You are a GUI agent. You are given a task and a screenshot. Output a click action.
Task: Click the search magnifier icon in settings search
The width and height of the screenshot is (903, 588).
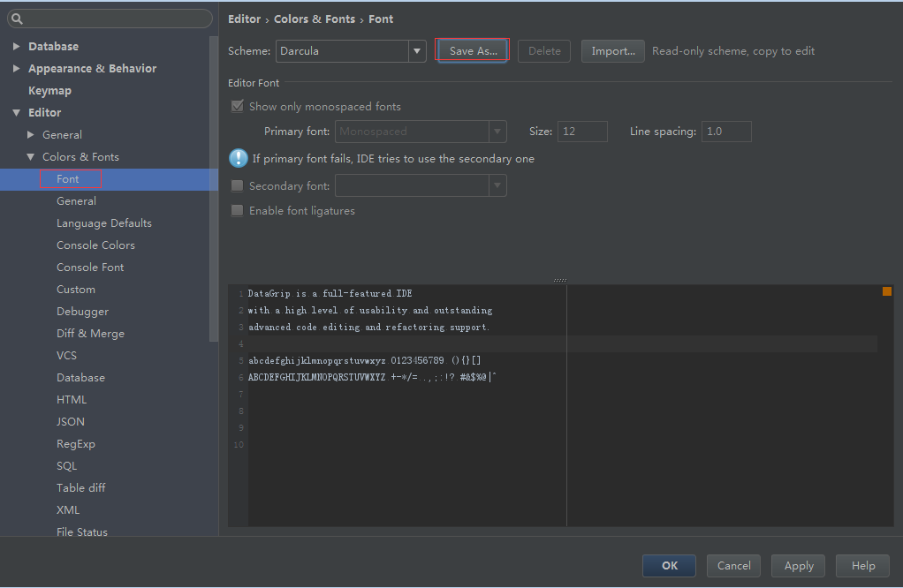pyautogui.click(x=19, y=18)
